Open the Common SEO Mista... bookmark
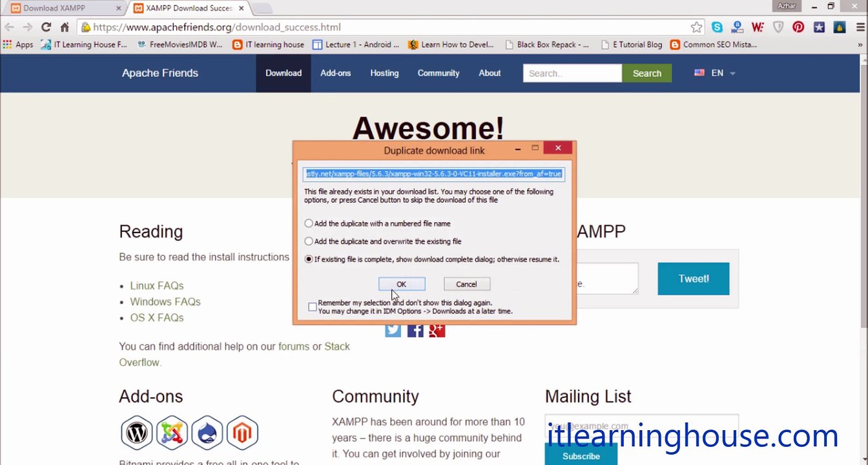This screenshot has height=465, width=868. click(714, 45)
